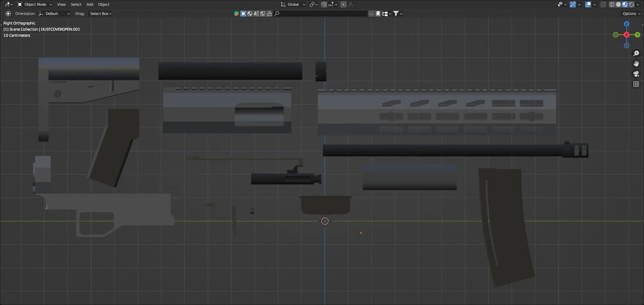Open the snapping options dropdown
Viewport: 644px width, 305px height.
(333, 4)
